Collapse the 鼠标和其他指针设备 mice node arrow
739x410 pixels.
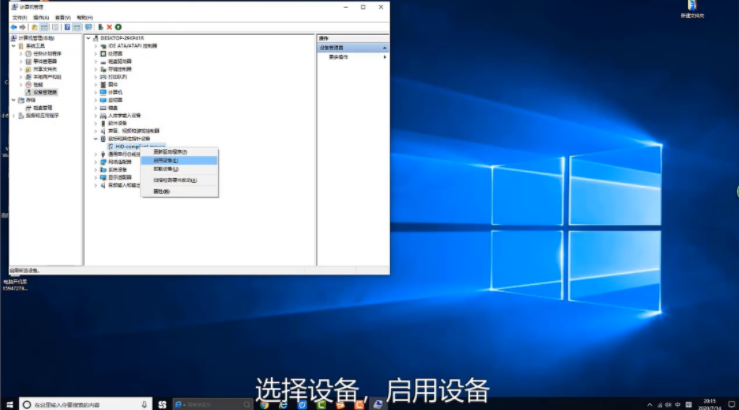96,139
